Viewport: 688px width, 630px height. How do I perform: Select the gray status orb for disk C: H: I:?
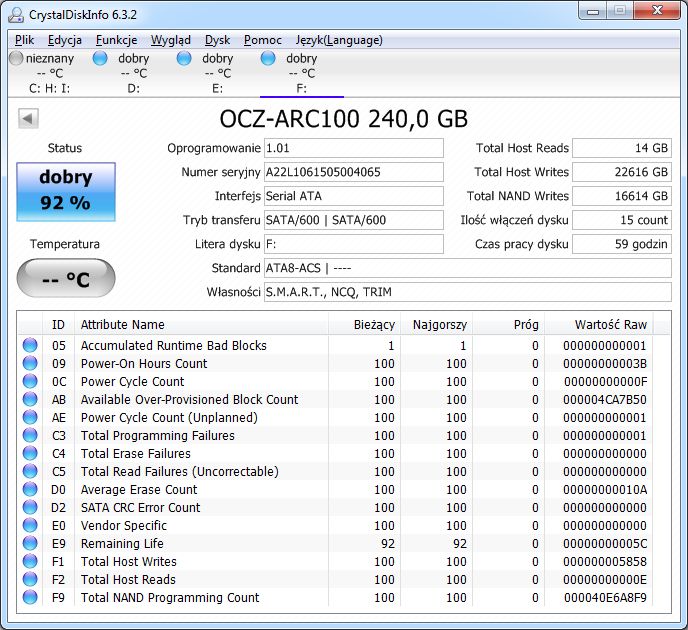click(x=16, y=58)
